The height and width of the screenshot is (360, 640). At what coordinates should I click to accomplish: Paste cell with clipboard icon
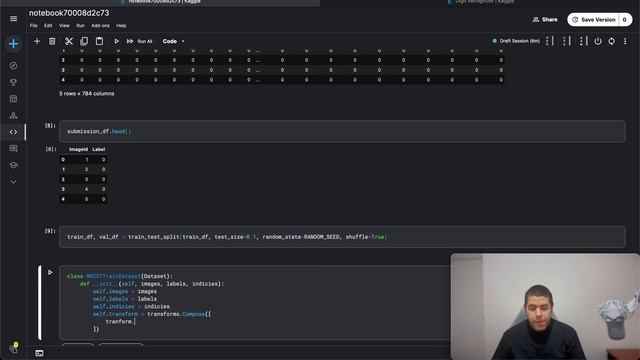point(99,41)
